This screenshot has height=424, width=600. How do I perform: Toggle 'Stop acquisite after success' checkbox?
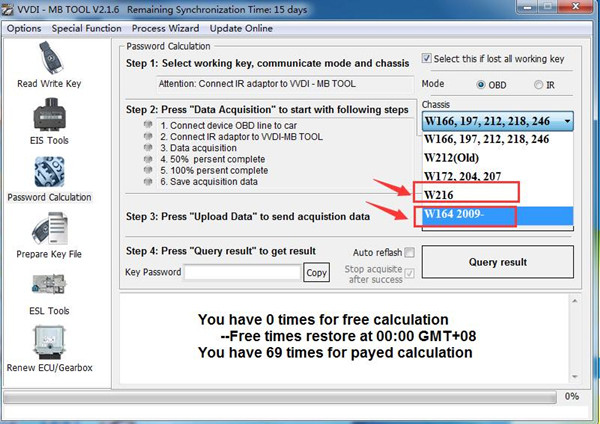coord(409,273)
